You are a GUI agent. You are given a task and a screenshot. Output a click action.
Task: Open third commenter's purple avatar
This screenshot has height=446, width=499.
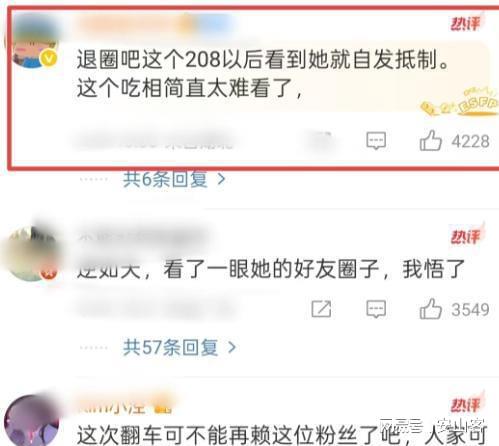click(33, 421)
